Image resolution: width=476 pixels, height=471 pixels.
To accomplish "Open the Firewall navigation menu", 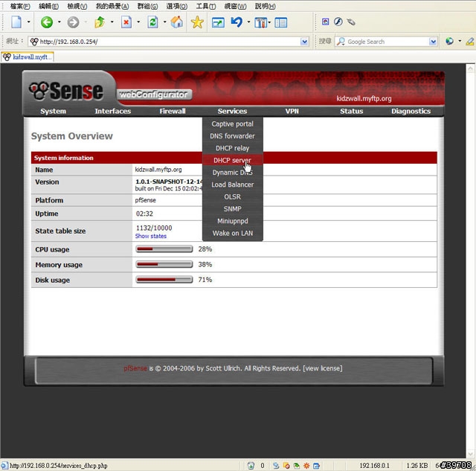I will [x=173, y=111].
